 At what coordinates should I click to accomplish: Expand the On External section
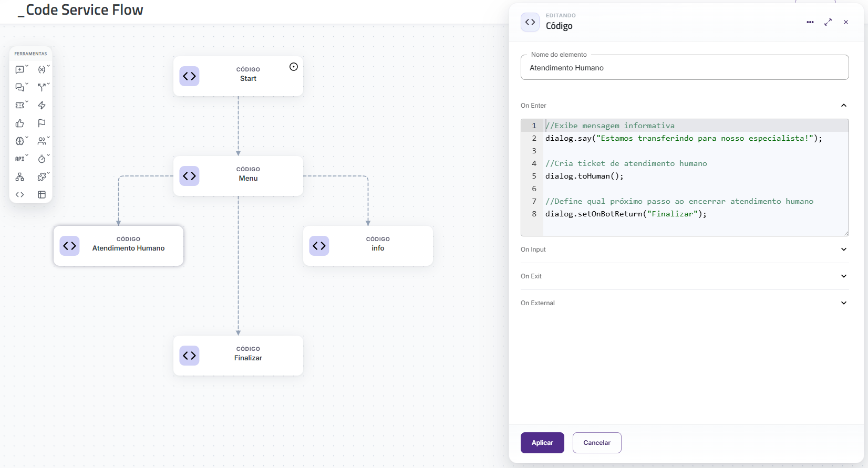tap(844, 303)
